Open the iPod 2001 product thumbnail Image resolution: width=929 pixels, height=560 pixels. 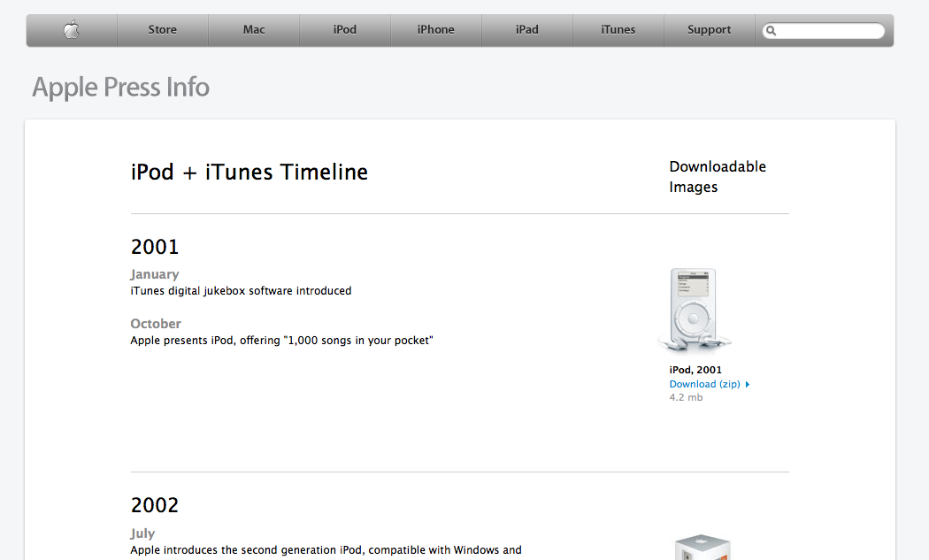(694, 311)
